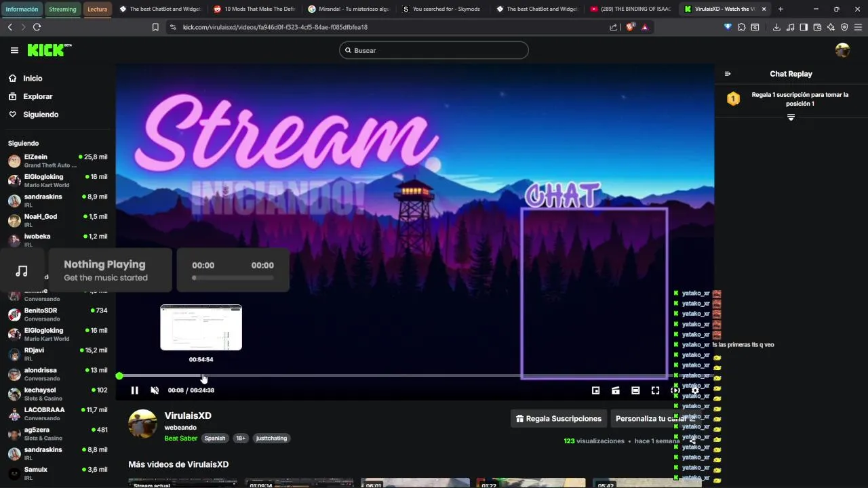Enter fullscreen video mode

pyautogui.click(x=655, y=390)
